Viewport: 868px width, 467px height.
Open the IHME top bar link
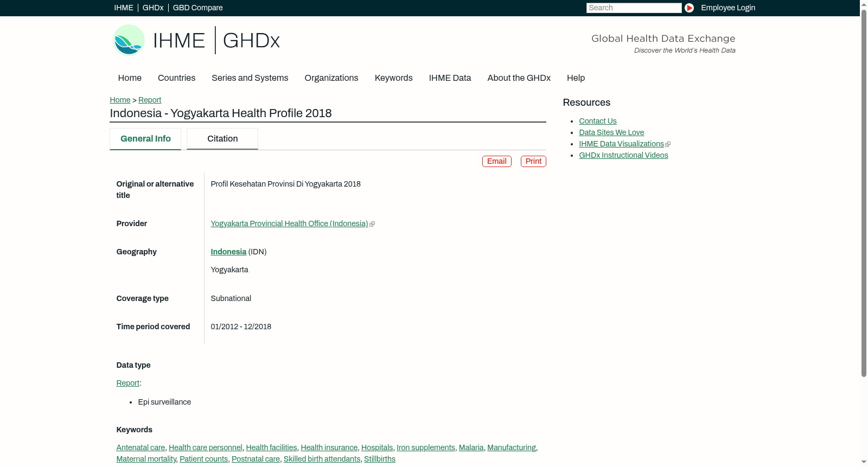124,8
